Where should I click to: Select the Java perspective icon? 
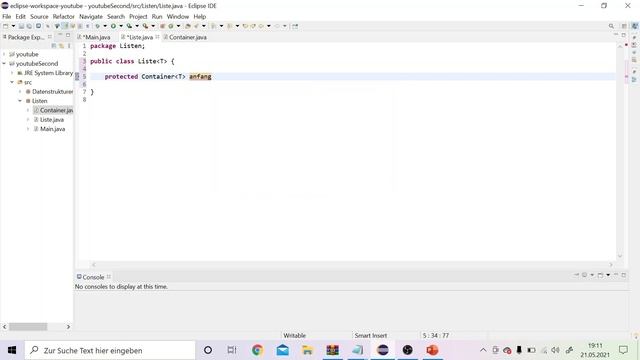coord(635,26)
